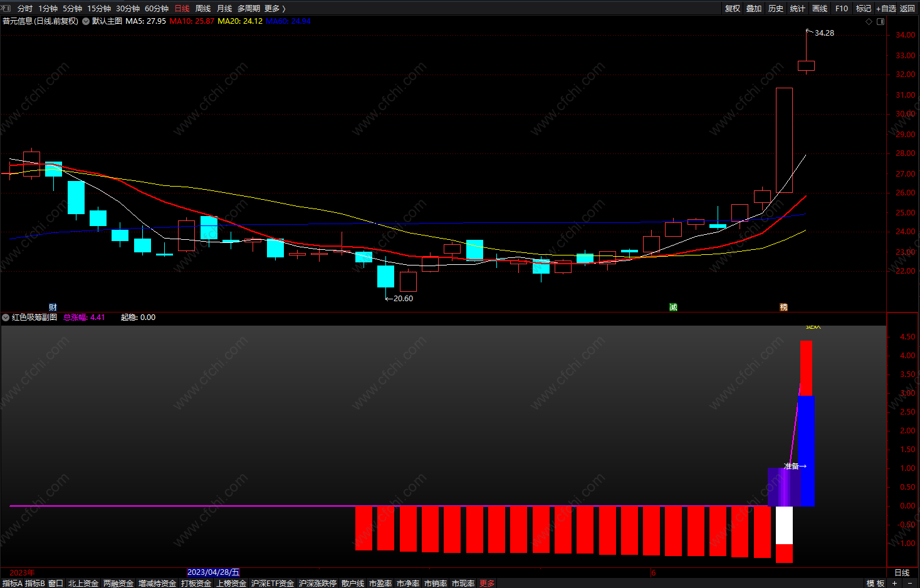Click the green 减 marker on the chart
920x588 pixels.
coord(673,307)
